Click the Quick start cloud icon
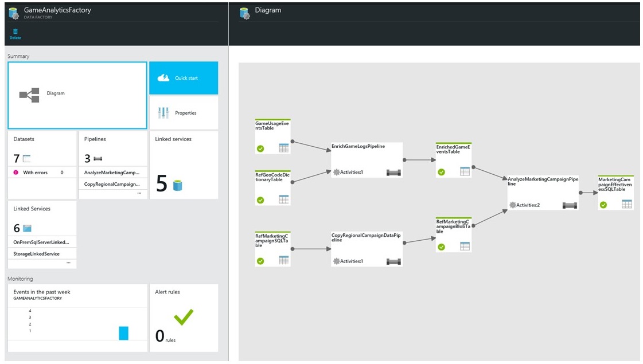This screenshot has height=364, width=643. [163, 78]
